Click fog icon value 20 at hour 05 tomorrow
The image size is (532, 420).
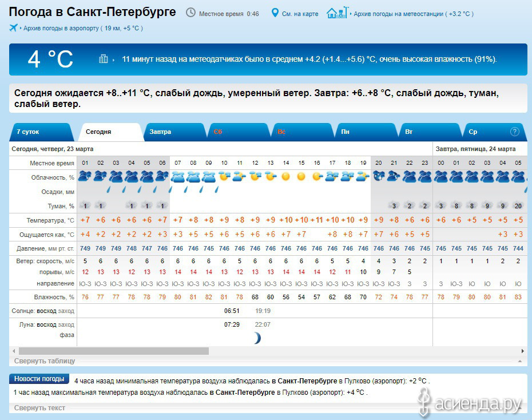518,206
